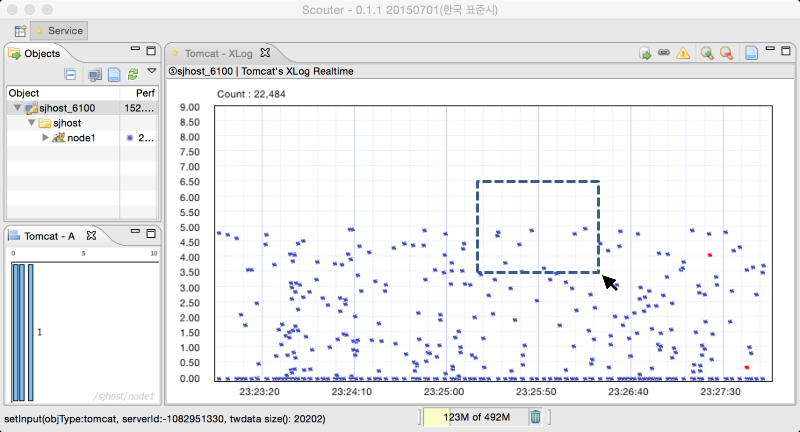Click the XLog Realtime title text

point(261,71)
